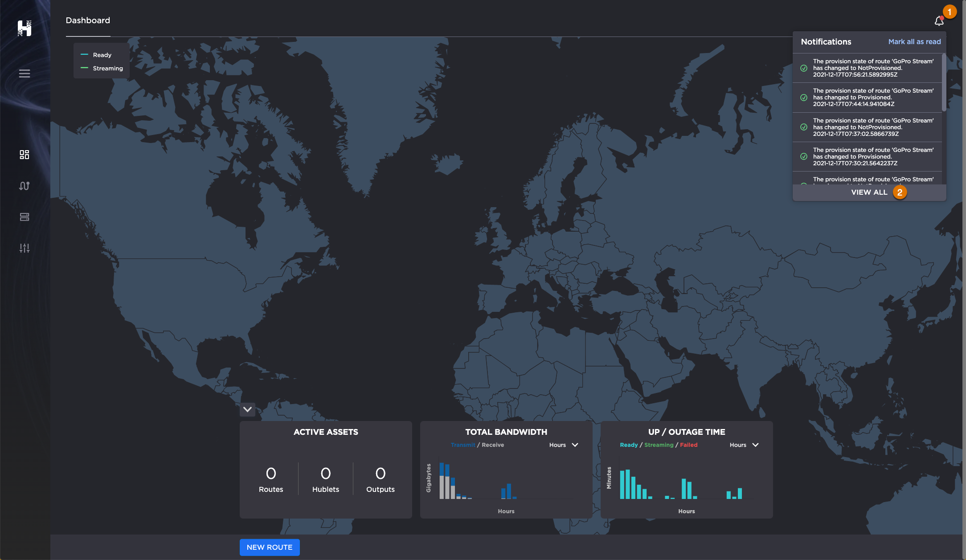The height and width of the screenshot is (560, 966).
Task: Collapse the stats panels with chevron
Action: [x=247, y=409]
